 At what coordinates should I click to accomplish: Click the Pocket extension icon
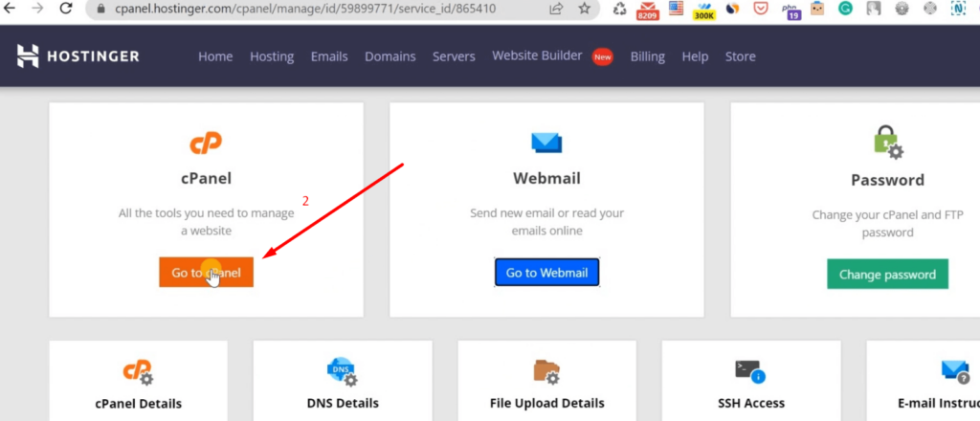click(x=761, y=9)
